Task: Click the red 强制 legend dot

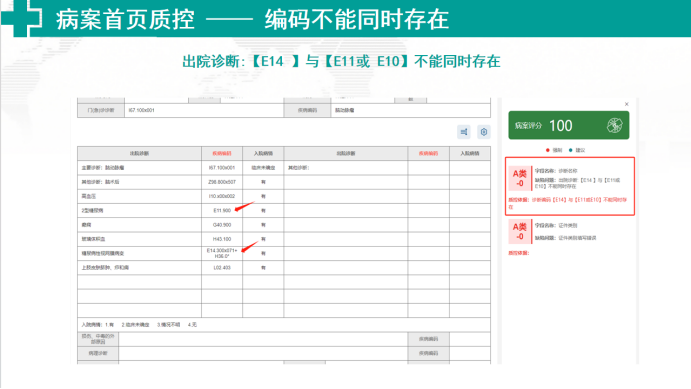Action: (548, 150)
